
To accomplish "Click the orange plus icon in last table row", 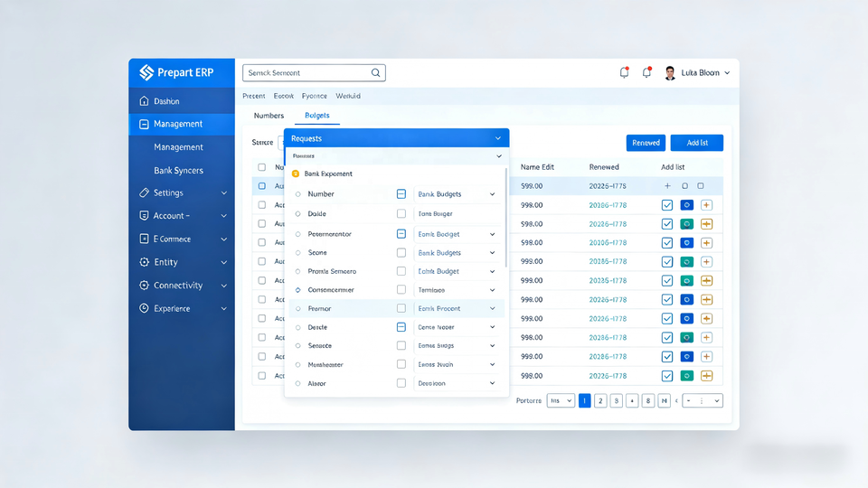I will point(706,376).
